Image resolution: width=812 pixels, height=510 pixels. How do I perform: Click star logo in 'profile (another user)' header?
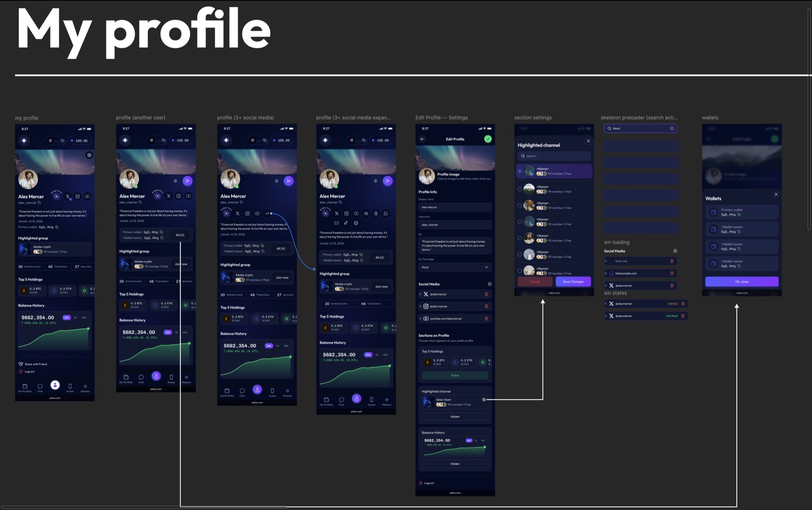tap(125, 140)
